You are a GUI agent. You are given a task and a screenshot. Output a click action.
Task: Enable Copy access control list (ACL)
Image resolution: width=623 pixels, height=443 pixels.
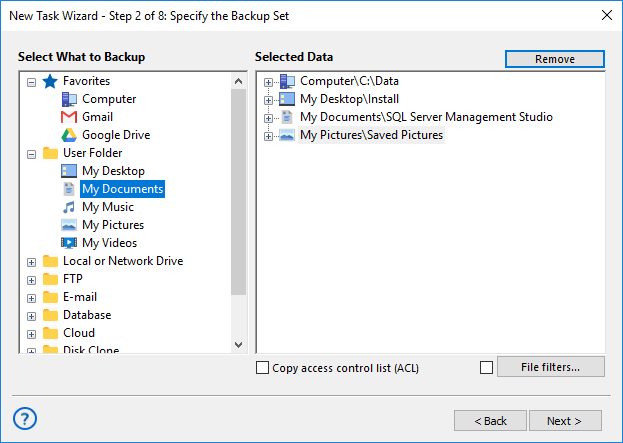click(x=263, y=368)
